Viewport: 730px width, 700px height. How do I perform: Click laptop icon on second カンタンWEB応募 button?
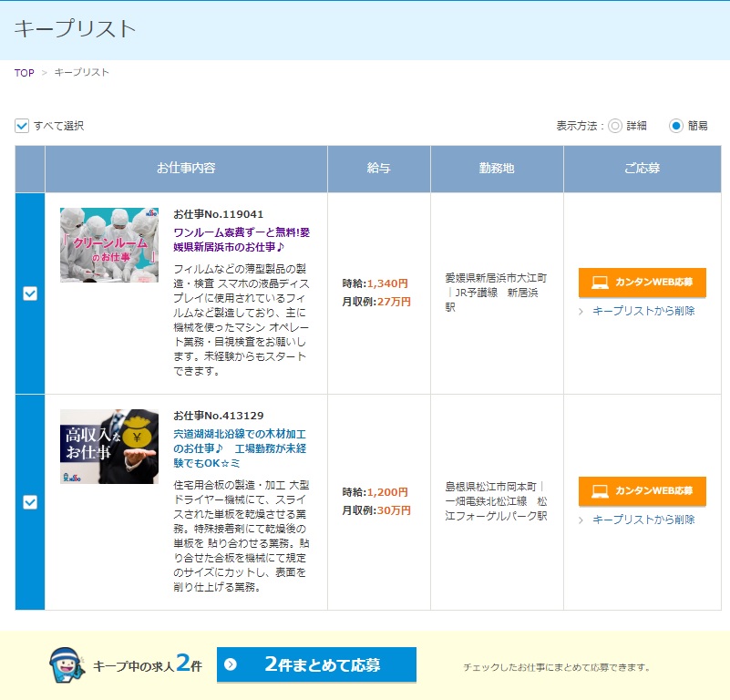(x=600, y=491)
